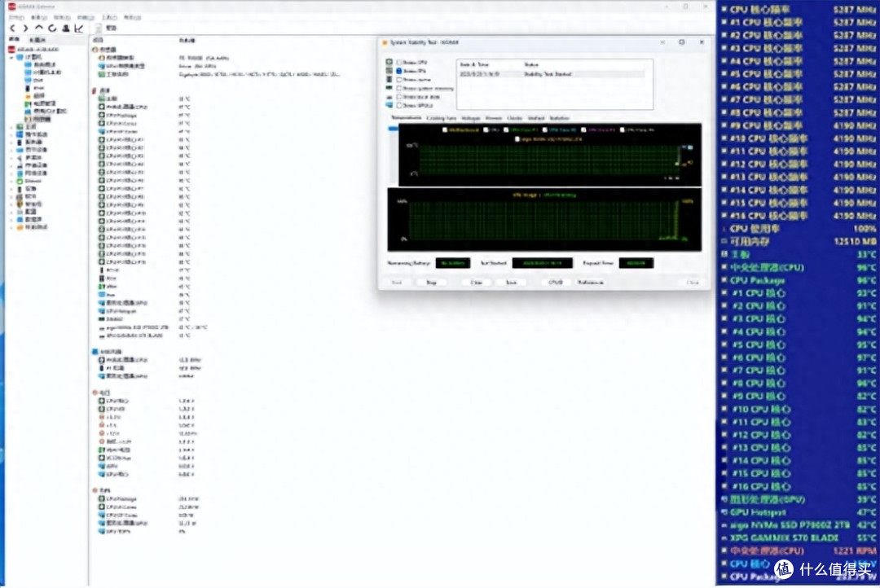Image resolution: width=880 pixels, height=588 pixels.
Task: Click the Clear button in stability test
Action: coord(477,283)
